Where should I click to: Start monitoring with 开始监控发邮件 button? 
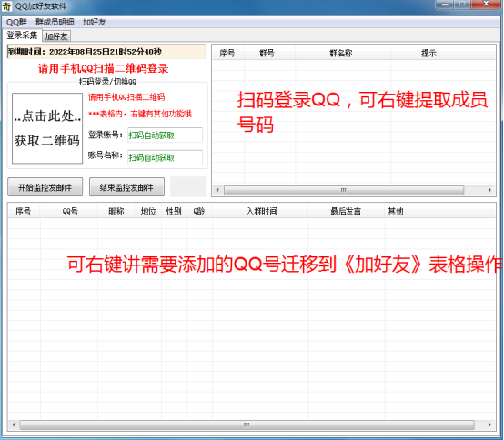[45, 187]
